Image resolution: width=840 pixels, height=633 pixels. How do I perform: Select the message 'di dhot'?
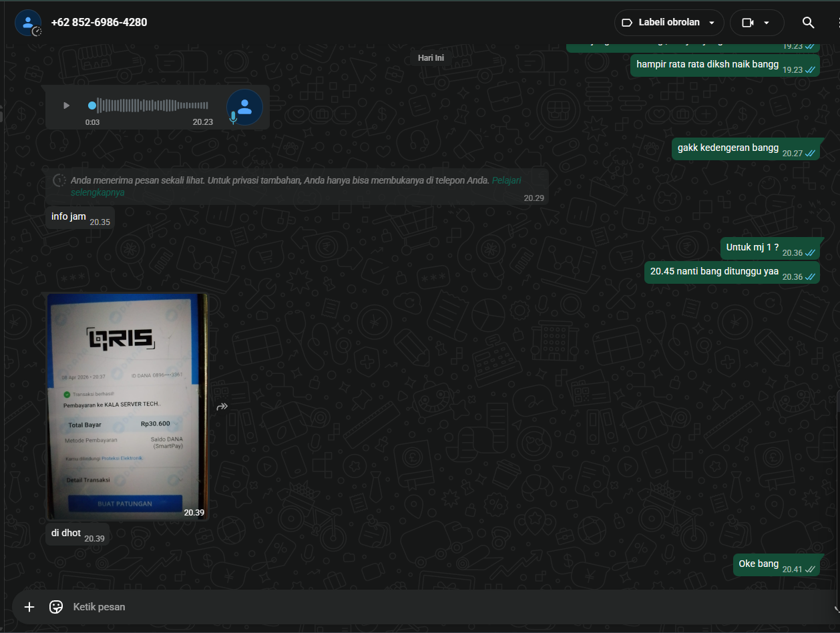pos(77,534)
